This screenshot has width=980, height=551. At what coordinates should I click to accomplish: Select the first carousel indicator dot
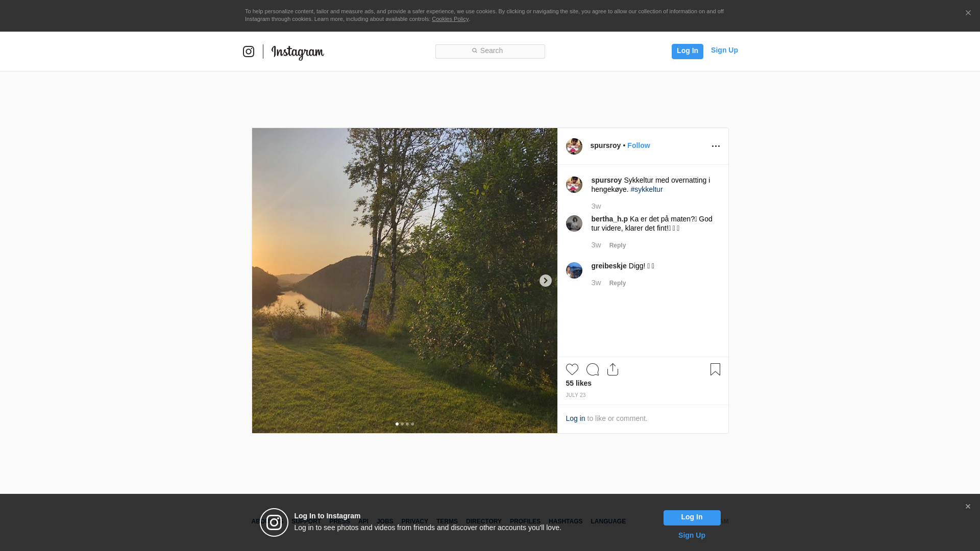coord(397,424)
